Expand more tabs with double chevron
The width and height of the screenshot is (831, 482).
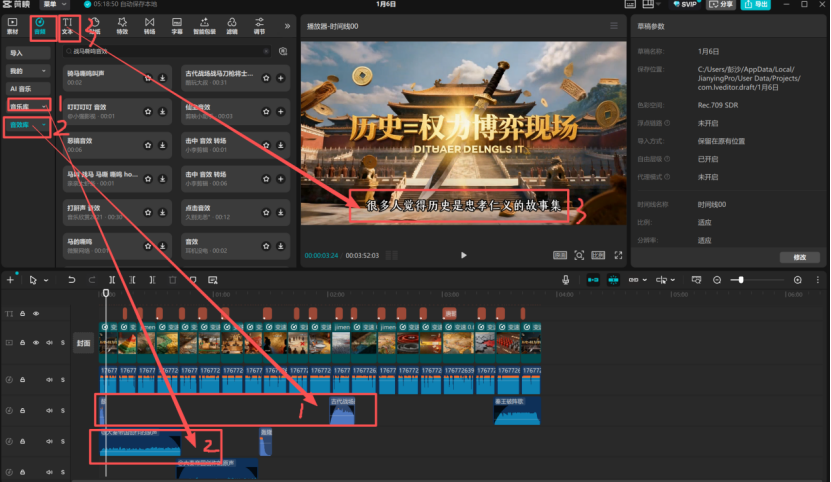[287, 26]
